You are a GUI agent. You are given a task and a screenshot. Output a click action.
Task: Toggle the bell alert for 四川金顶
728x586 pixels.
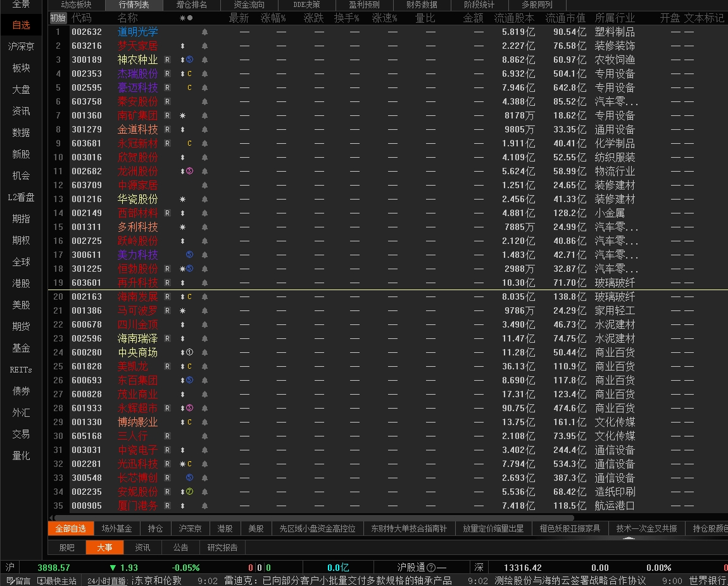204,325
